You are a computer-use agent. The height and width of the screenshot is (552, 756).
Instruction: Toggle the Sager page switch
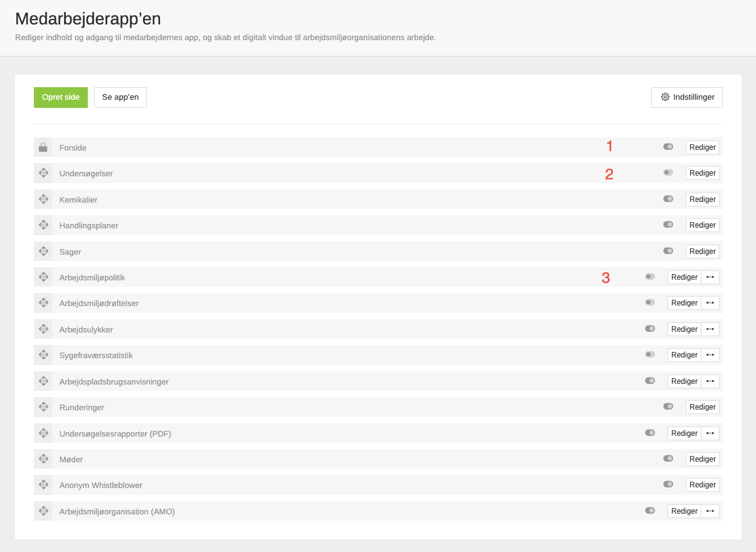[x=668, y=251]
